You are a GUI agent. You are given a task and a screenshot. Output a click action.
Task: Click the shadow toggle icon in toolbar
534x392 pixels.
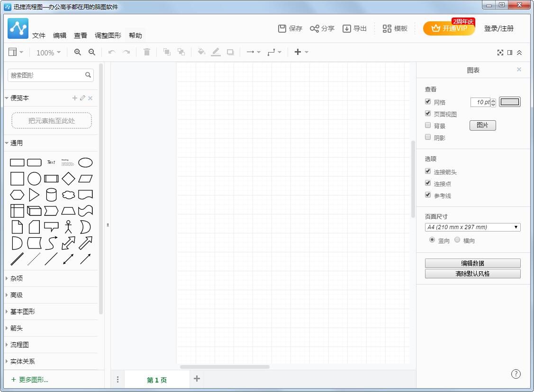(x=231, y=52)
